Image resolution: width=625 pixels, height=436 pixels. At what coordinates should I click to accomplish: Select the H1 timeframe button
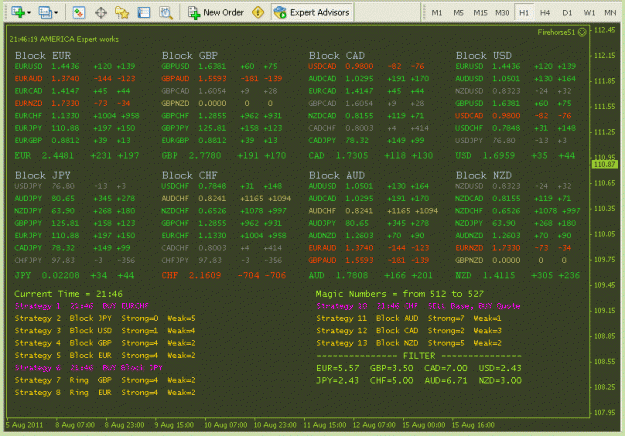[x=524, y=13]
